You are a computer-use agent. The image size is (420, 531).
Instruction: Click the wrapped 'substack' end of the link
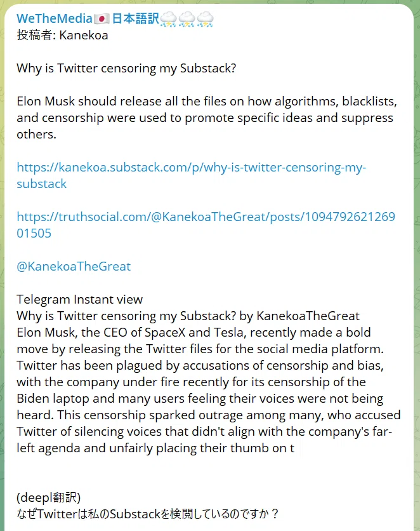[x=42, y=184]
